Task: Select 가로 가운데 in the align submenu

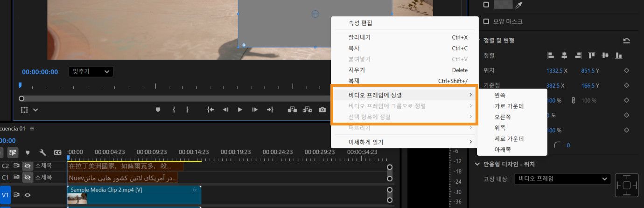Action: (512, 106)
